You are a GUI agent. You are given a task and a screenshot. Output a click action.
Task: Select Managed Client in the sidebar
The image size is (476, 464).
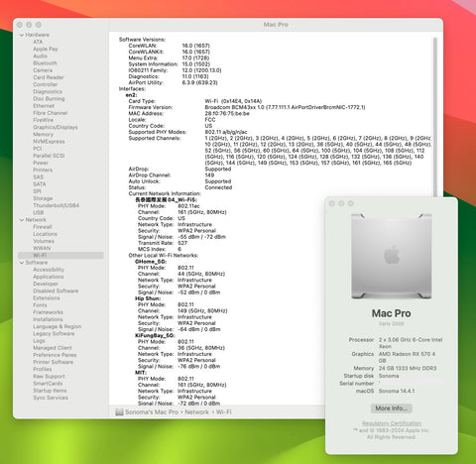[x=53, y=348]
